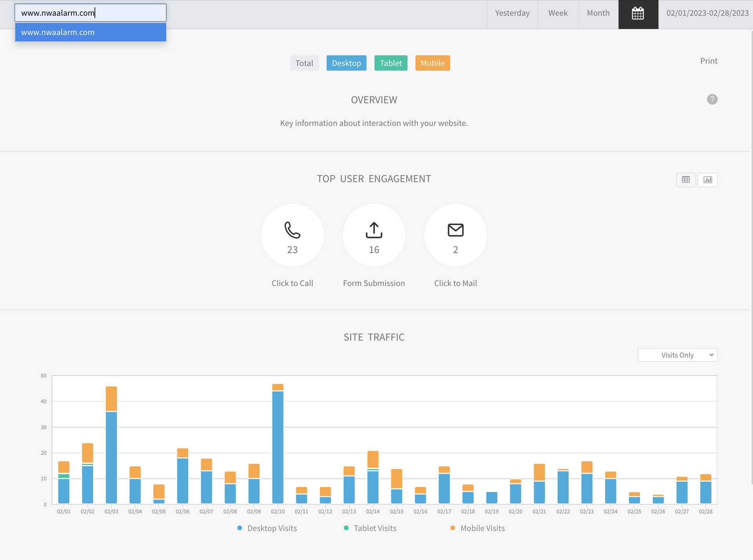Click the help question mark icon
Screen dimensions: 753x560
(x=712, y=99)
